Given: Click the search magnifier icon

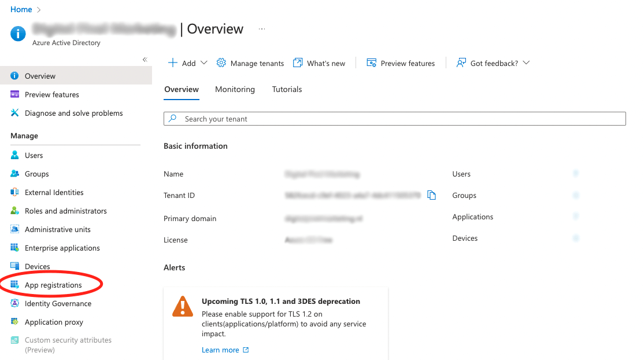Looking at the screenshot, I should (172, 119).
